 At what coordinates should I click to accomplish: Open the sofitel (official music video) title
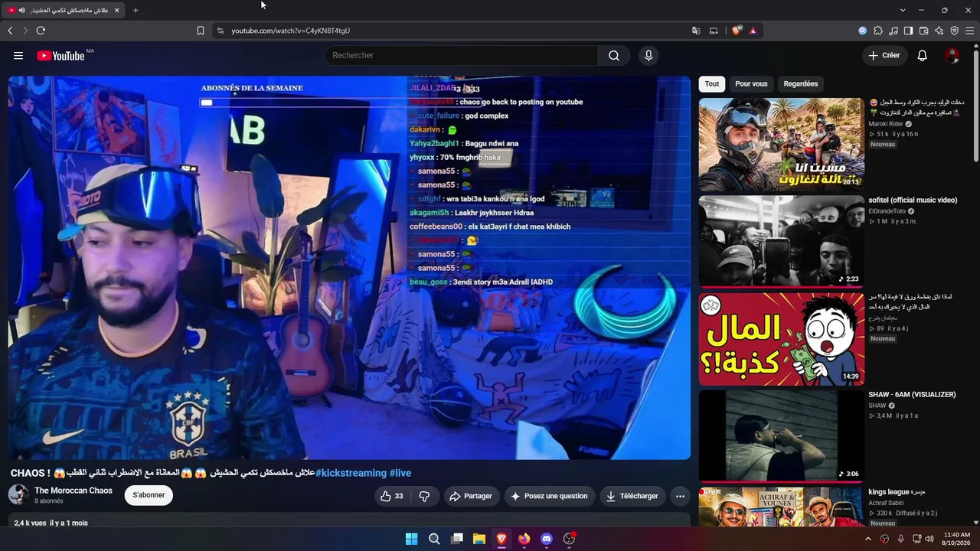coord(913,201)
